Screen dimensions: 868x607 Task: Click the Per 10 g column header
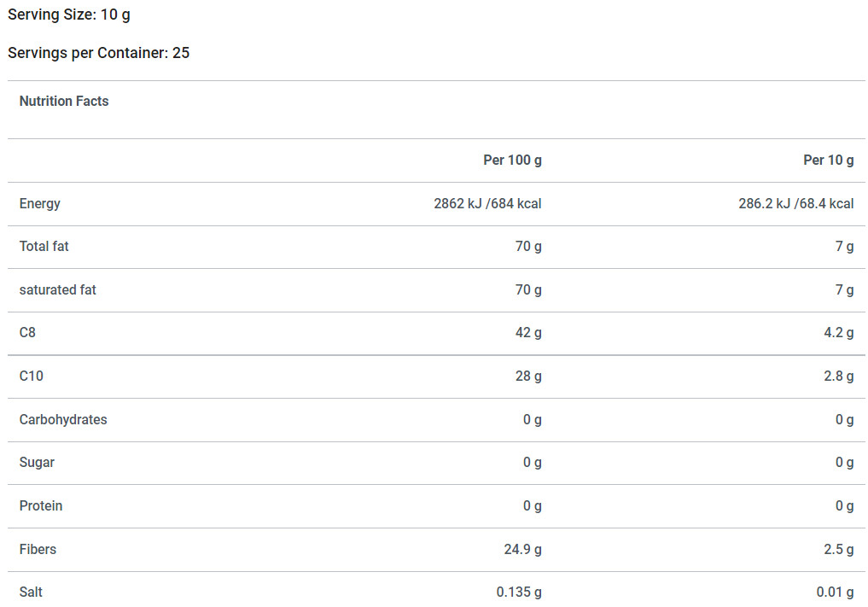(829, 161)
